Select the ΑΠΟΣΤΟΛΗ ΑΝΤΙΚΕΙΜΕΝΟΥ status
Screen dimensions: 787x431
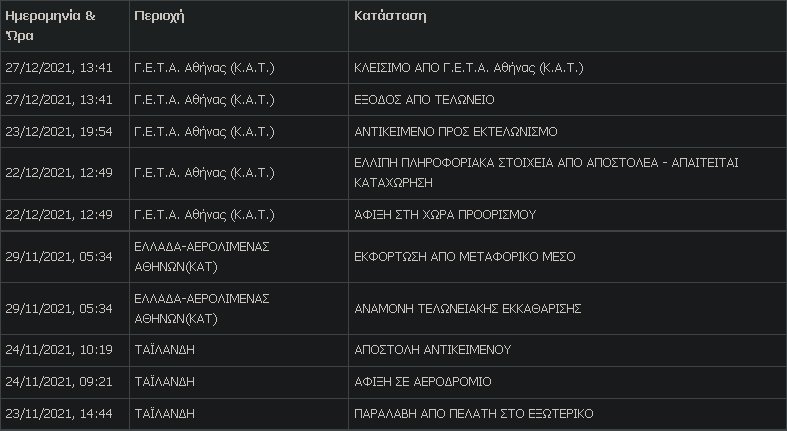(x=433, y=350)
